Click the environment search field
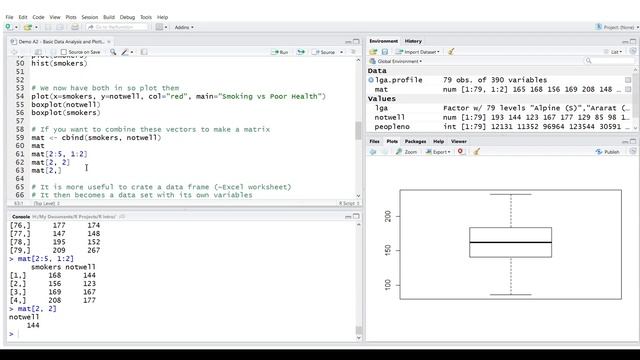The height and width of the screenshot is (360, 640). tap(609, 61)
